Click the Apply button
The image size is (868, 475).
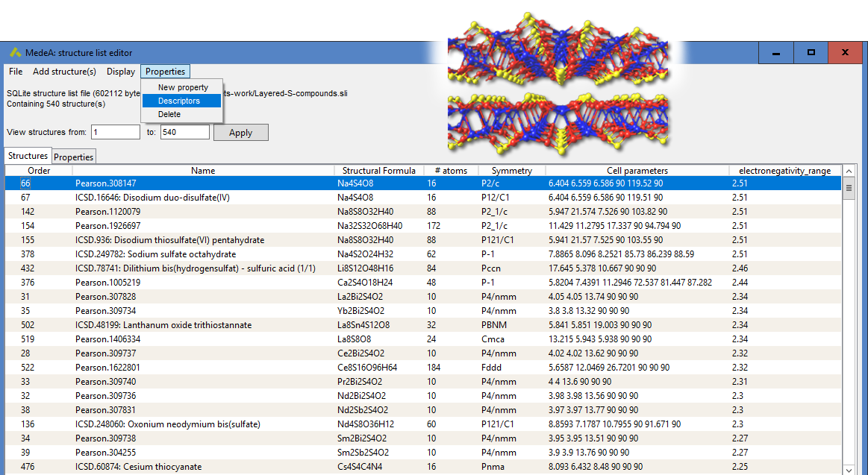[240, 132]
